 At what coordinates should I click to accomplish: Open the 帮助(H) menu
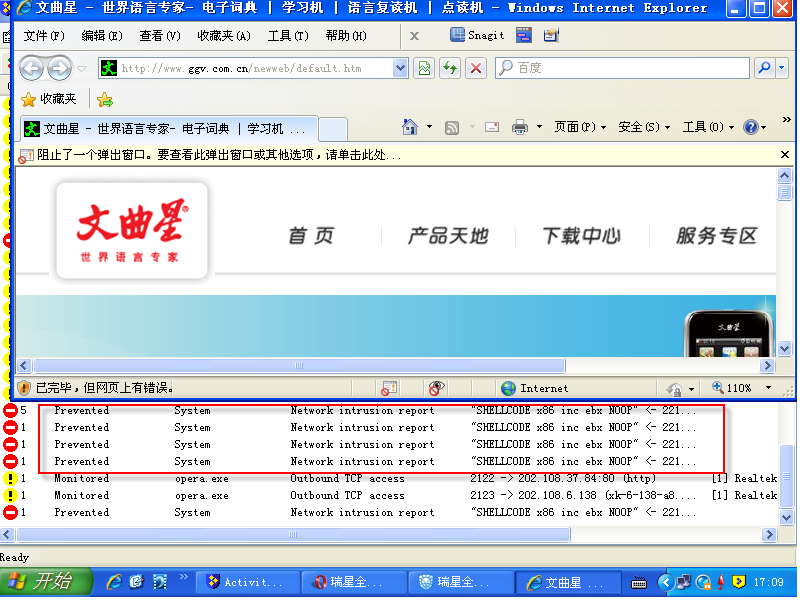(346, 36)
